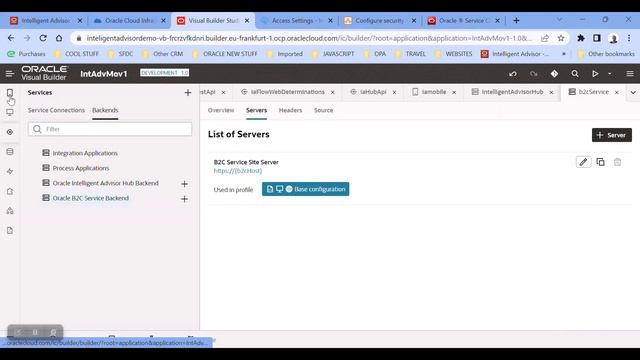Add child to Oracle B2C Service Backend
This screenshot has width=640, height=360.
pos(184,199)
